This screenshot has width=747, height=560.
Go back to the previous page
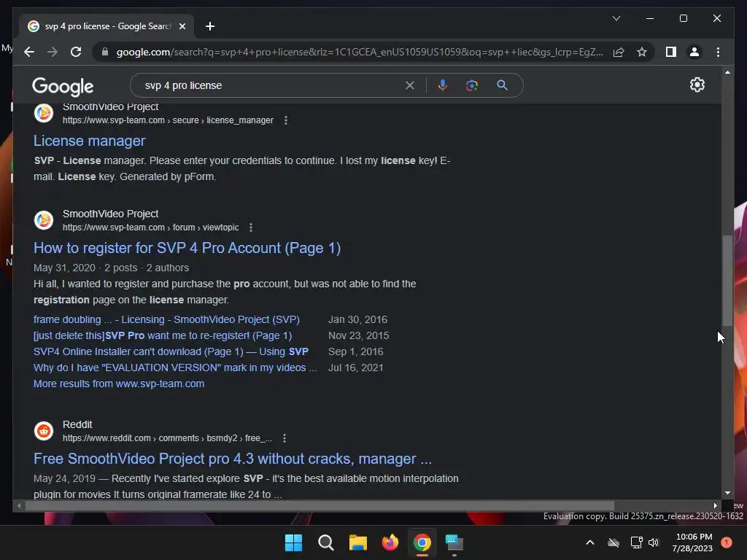[x=29, y=52]
